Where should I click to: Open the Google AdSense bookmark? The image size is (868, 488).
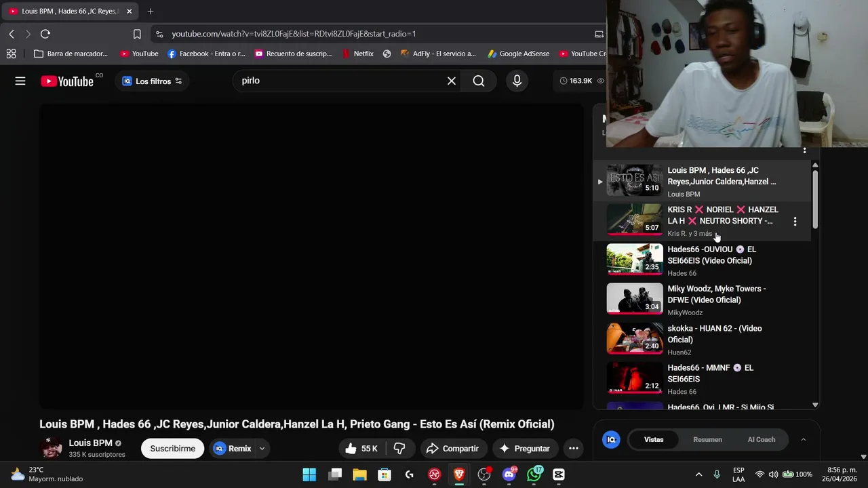coord(518,54)
